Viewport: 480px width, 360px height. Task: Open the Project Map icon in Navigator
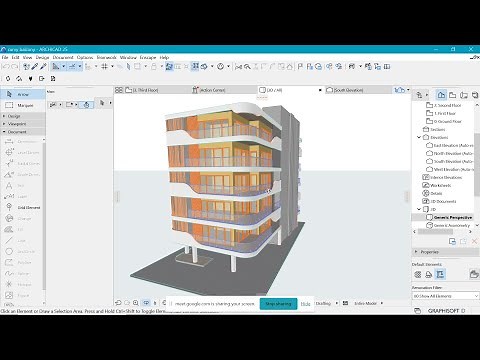tap(441, 95)
